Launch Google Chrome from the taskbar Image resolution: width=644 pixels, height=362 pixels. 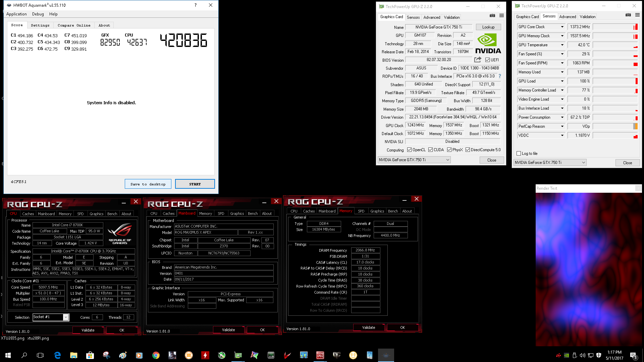(x=156, y=355)
